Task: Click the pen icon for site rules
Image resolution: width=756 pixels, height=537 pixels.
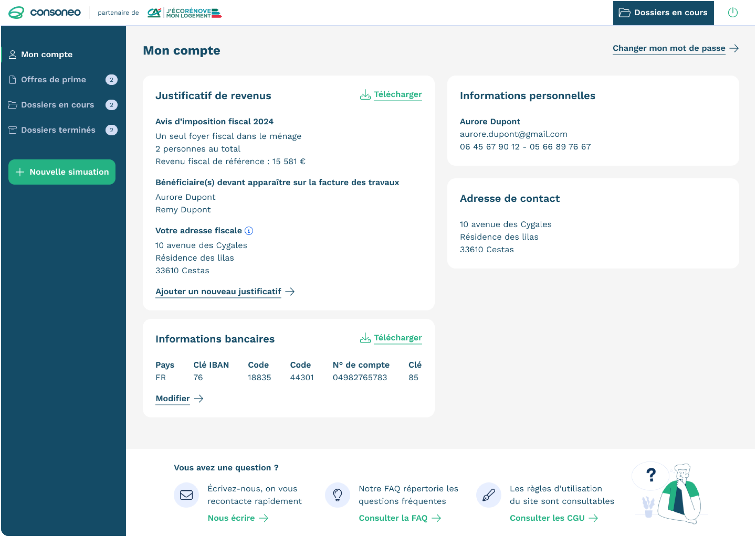Action: [489, 495]
